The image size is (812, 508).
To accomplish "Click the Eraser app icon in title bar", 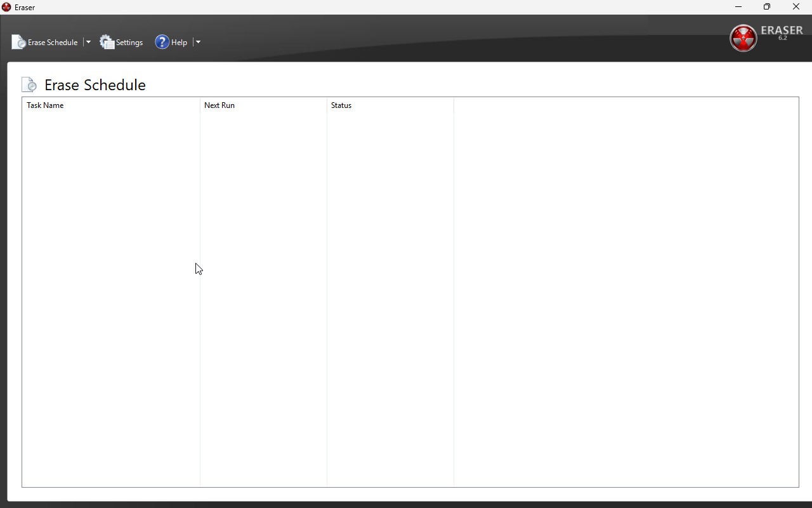I will 6,7.
